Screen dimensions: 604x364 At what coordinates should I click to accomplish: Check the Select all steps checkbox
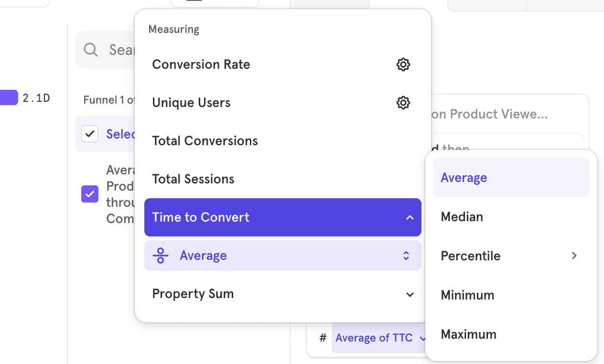click(x=90, y=134)
